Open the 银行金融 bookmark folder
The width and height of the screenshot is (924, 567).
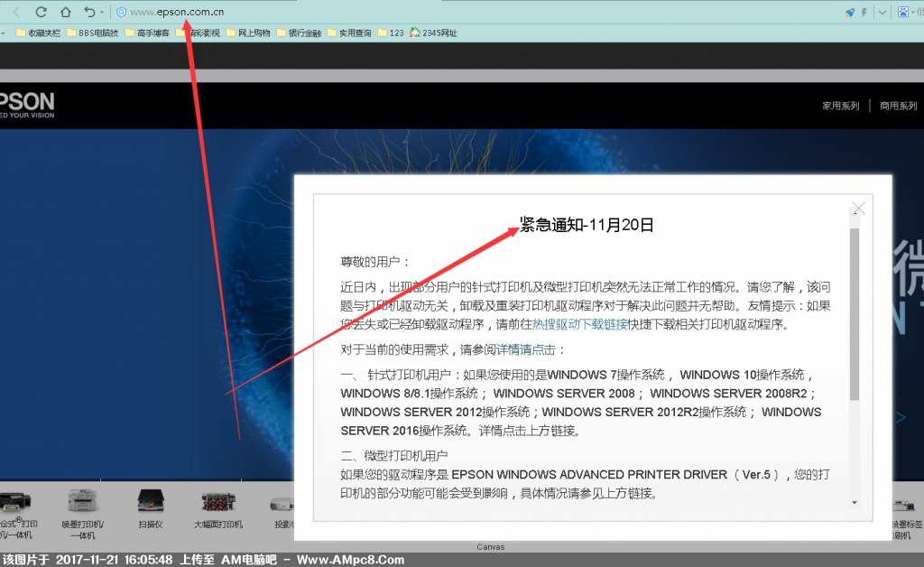299,33
